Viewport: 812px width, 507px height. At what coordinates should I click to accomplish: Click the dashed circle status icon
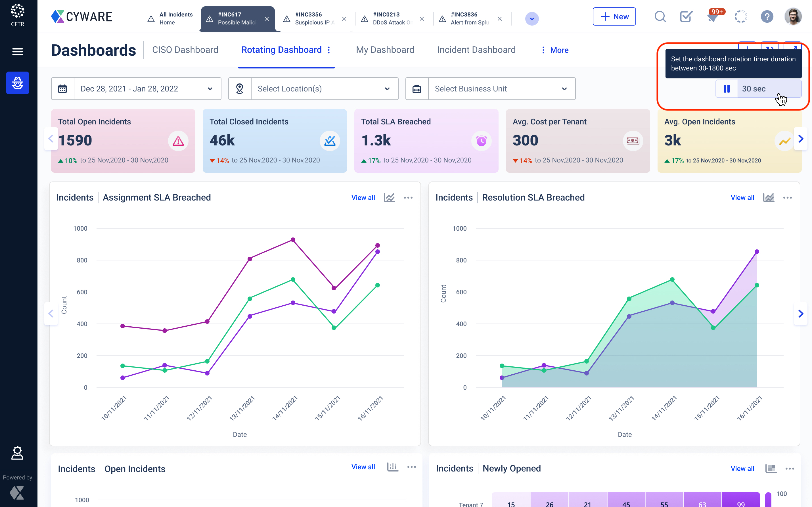coord(741,16)
